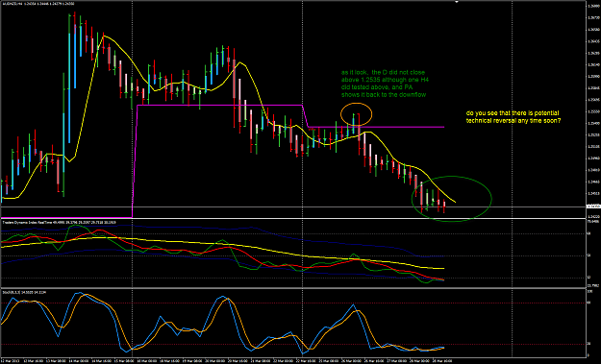Click the chart shift triangle marker at top

click(457, 2)
